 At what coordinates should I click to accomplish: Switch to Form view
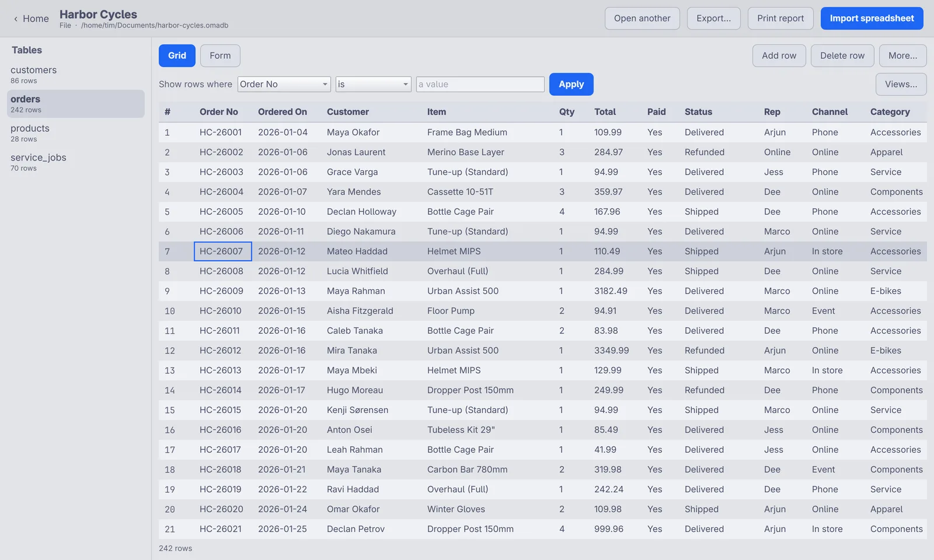pyautogui.click(x=220, y=55)
